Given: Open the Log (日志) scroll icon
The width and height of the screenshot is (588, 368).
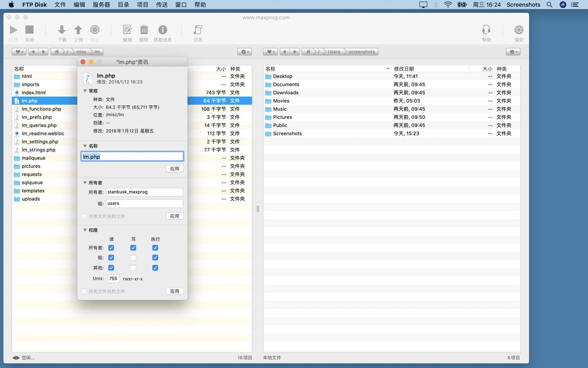Looking at the screenshot, I should click(198, 30).
